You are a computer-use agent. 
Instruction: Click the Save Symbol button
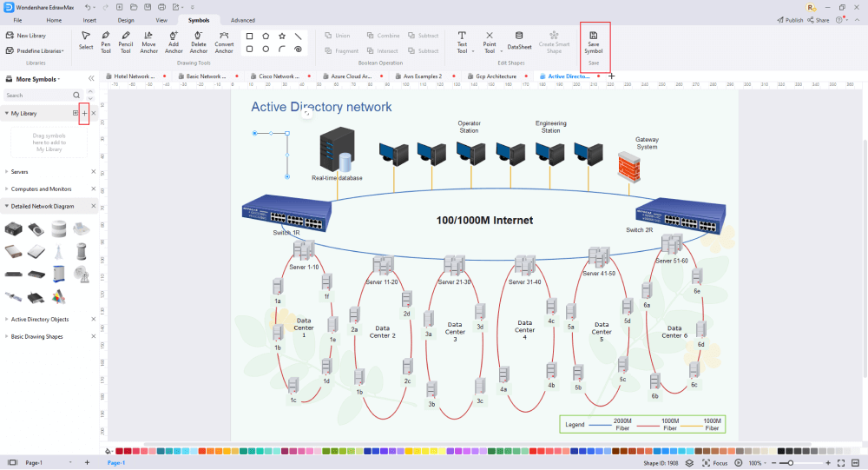coord(594,43)
